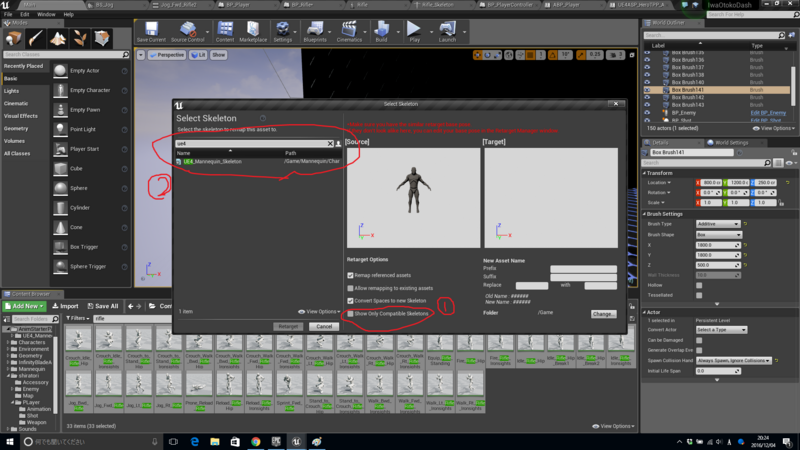800x450 pixels.
Task: Open the File menu
Action: (x=8, y=14)
